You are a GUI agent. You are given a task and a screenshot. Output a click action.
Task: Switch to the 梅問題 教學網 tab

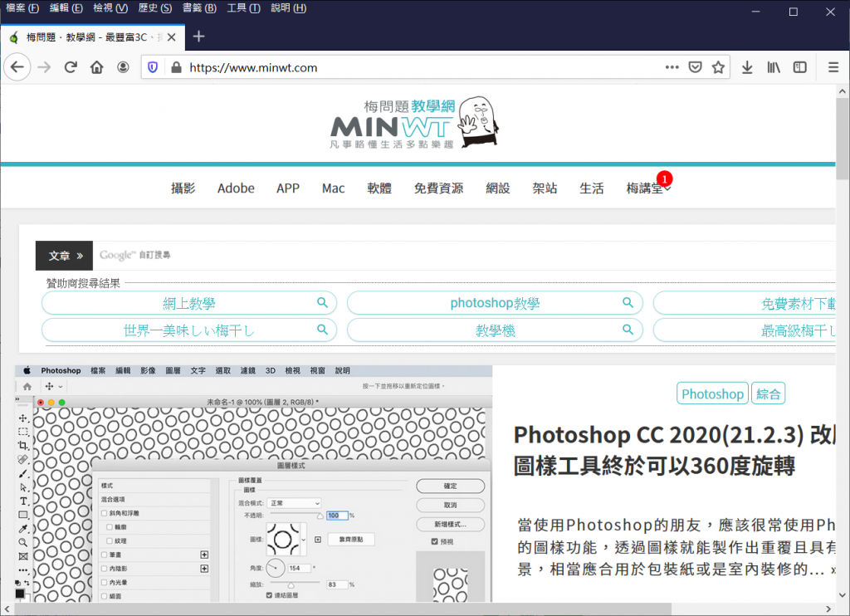click(x=93, y=37)
